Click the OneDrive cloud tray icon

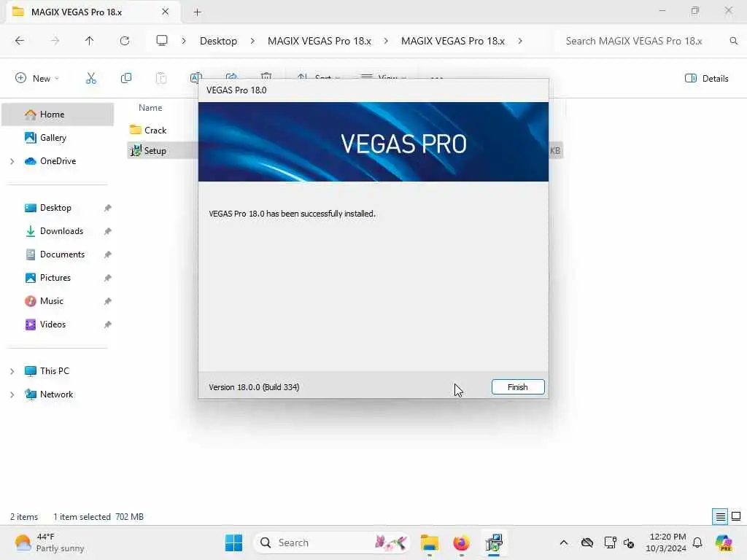point(587,542)
